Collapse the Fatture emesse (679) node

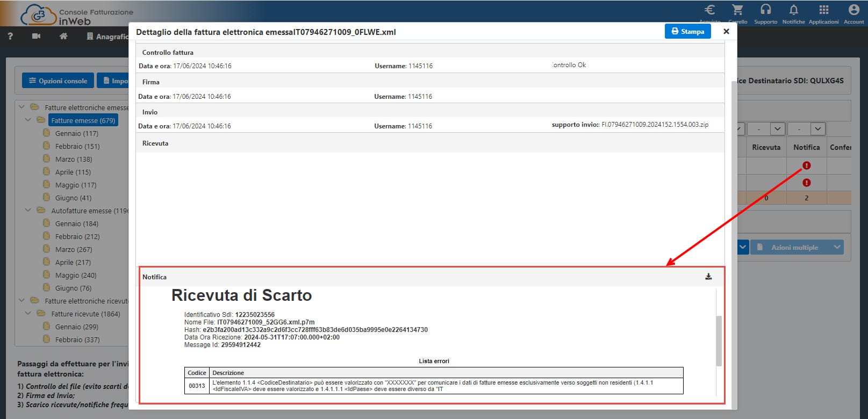pos(28,120)
